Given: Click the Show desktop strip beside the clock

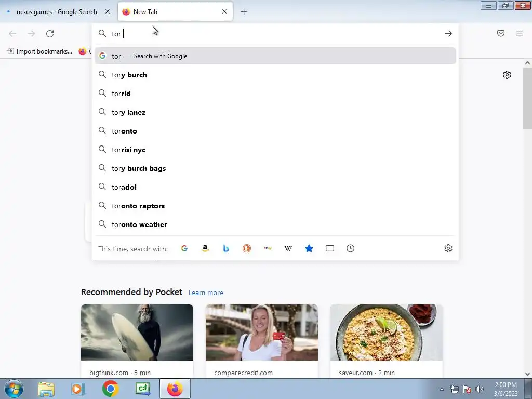Looking at the screenshot, I should click(x=528, y=389).
